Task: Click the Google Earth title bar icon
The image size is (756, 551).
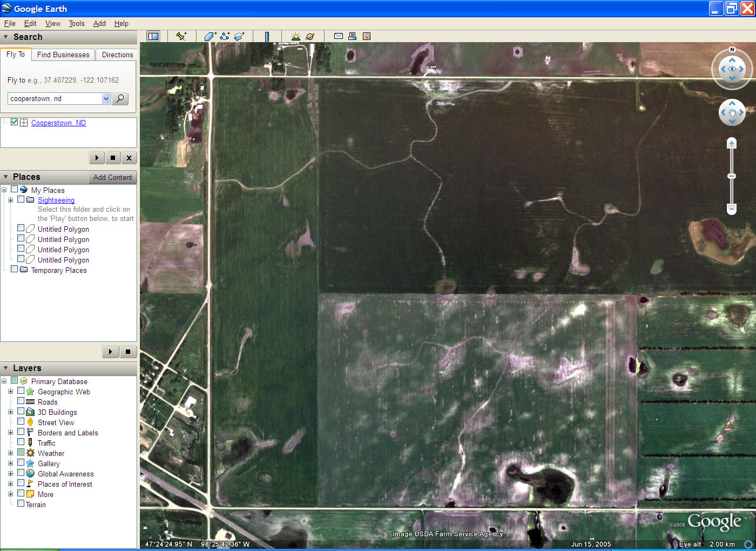Action: coord(6,8)
